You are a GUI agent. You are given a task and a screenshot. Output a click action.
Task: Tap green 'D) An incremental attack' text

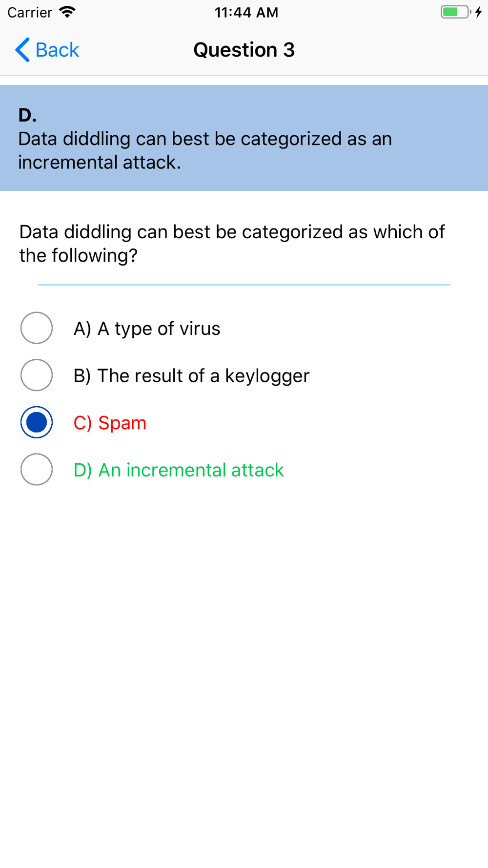pos(179,470)
